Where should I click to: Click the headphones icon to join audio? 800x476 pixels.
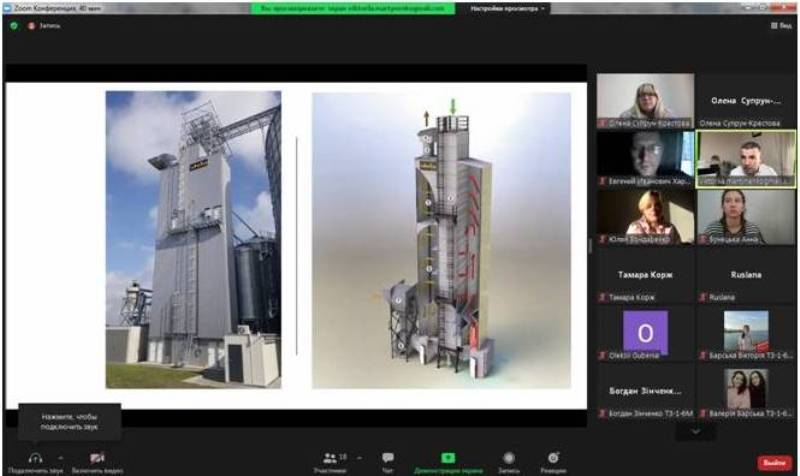click(36, 457)
